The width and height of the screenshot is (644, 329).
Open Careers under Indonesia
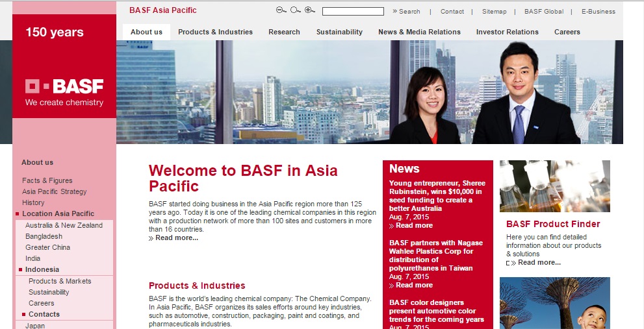coord(41,303)
